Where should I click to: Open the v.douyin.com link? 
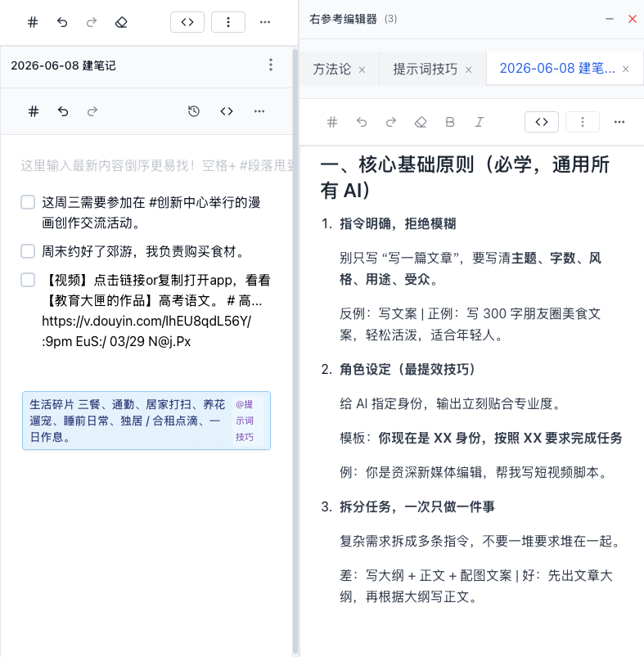pos(146,321)
